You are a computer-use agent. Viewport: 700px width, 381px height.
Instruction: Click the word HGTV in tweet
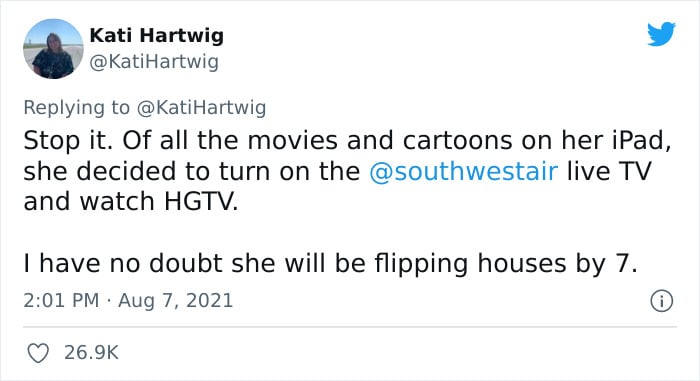201,201
